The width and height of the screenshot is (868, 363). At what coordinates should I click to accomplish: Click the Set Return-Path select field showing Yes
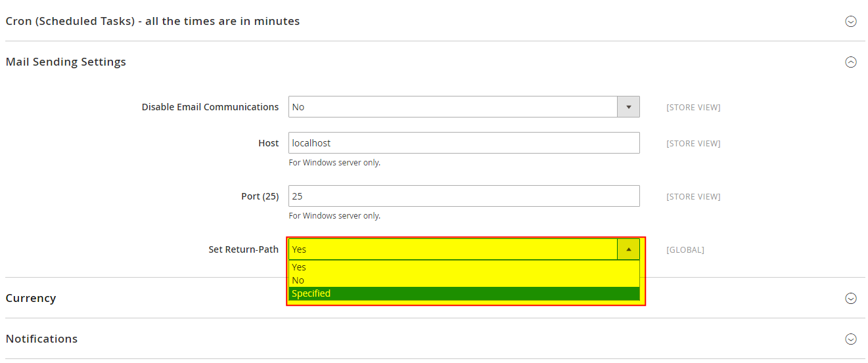(x=453, y=249)
